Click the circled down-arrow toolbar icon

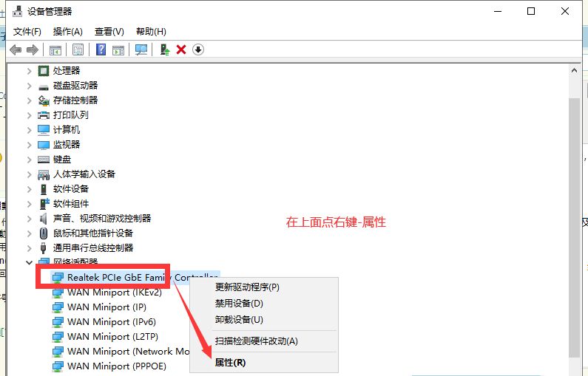(x=197, y=49)
